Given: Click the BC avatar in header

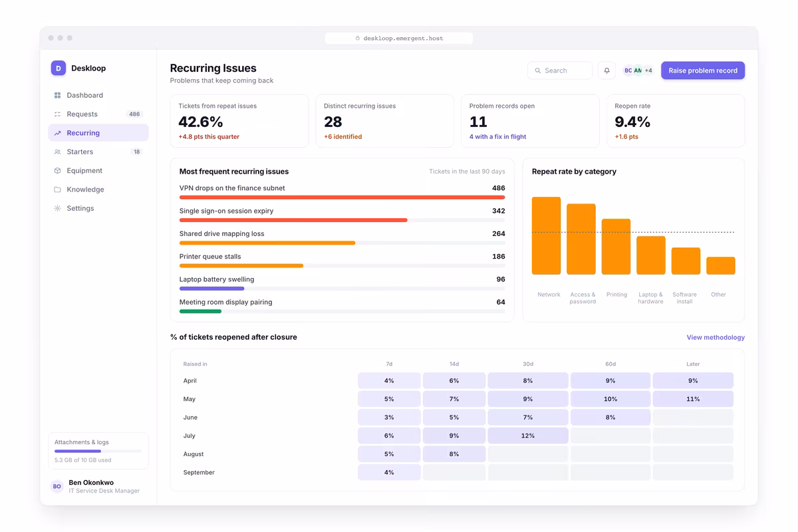Looking at the screenshot, I should [x=628, y=70].
